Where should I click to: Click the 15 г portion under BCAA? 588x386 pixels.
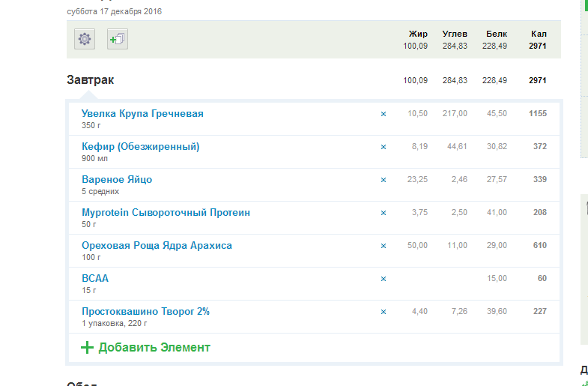[89, 291]
